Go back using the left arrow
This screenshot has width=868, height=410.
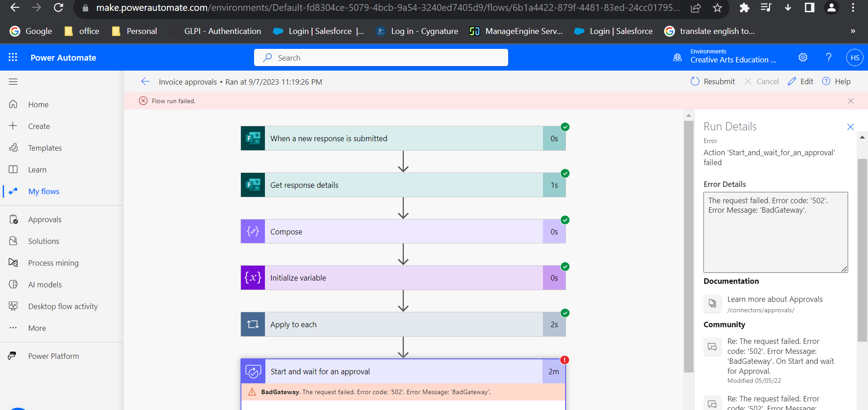145,81
